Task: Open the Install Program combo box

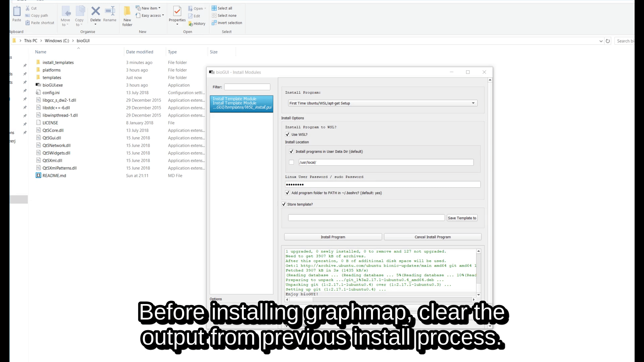Action: [382, 103]
